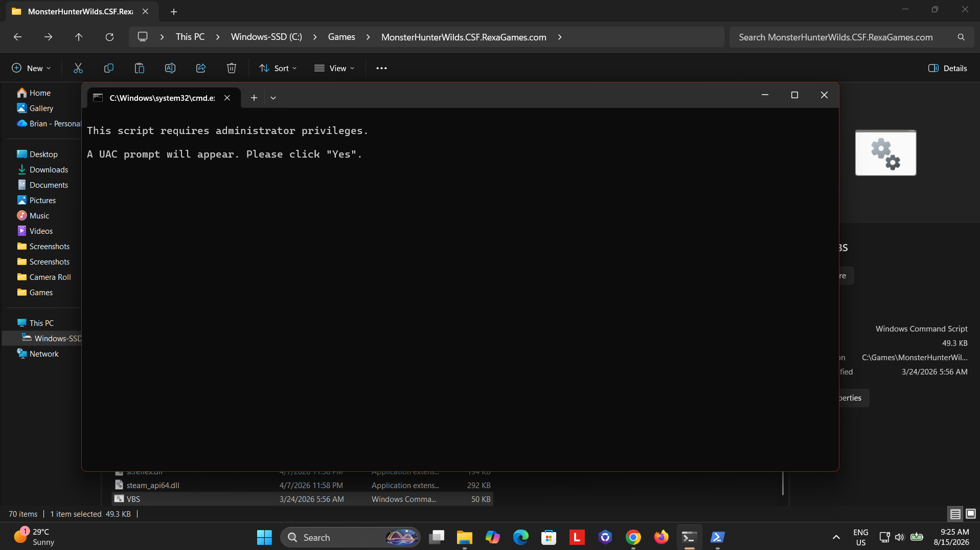Click the search magnifier icon in Explorer
The height and width of the screenshot is (550, 980).
click(961, 37)
